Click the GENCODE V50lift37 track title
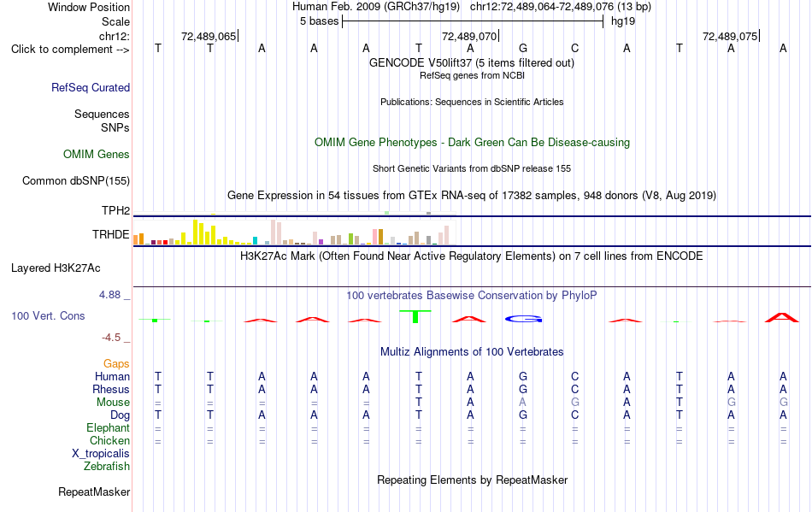This screenshot has height=512, width=812. click(472, 63)
